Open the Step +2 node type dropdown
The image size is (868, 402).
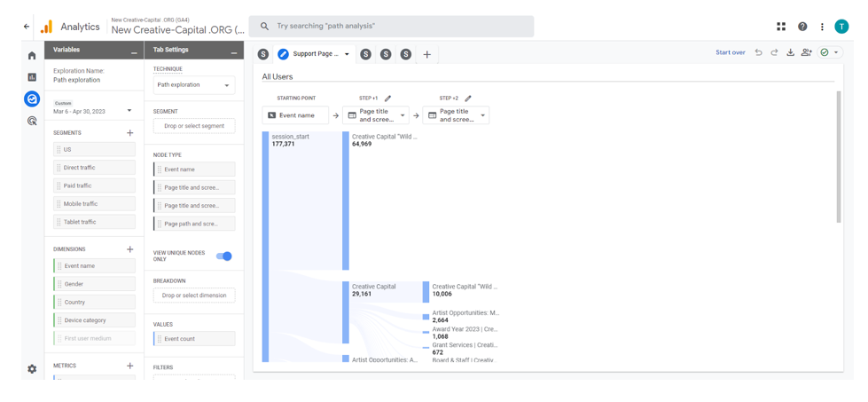[x=456, y=115]
